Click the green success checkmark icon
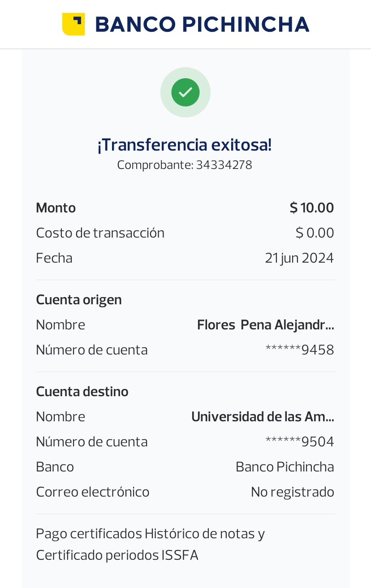 pos(185,92)
